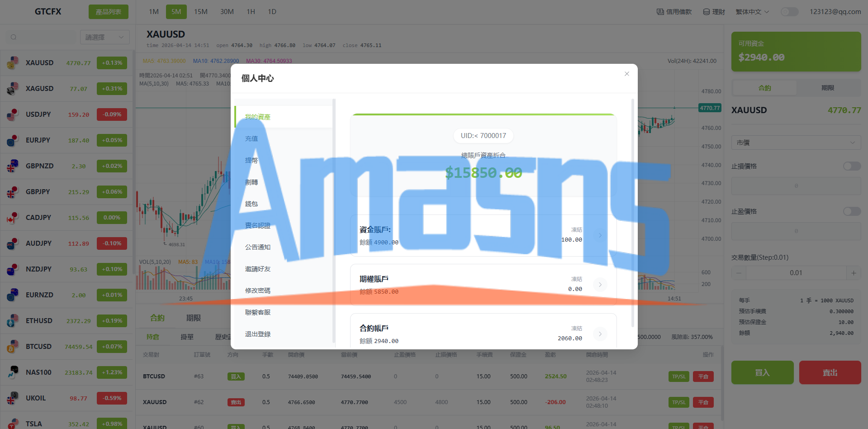Close the 個人中心 dialog
The image size is (868, 429).
[627, 74]
